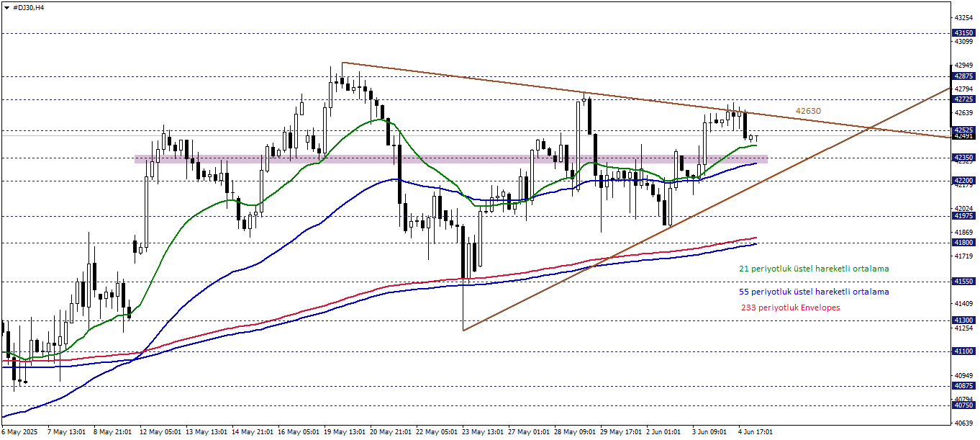
Task: Click the 6 May 2025 date label
Action: tap(19, 432)
